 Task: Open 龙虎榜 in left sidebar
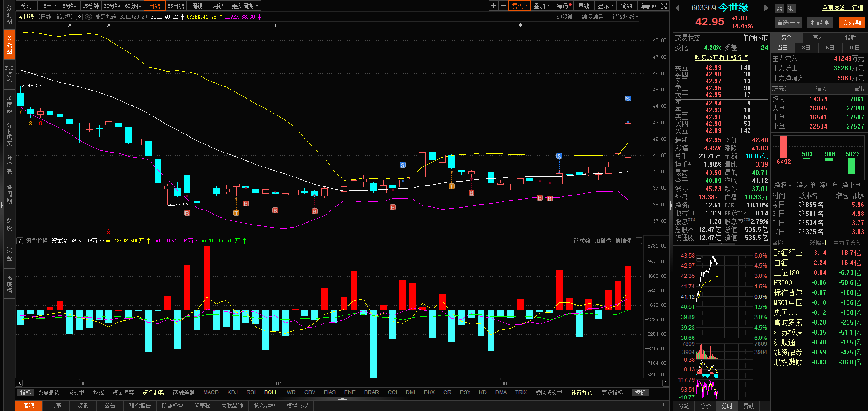pyautogui.click(x=9, y=284)
